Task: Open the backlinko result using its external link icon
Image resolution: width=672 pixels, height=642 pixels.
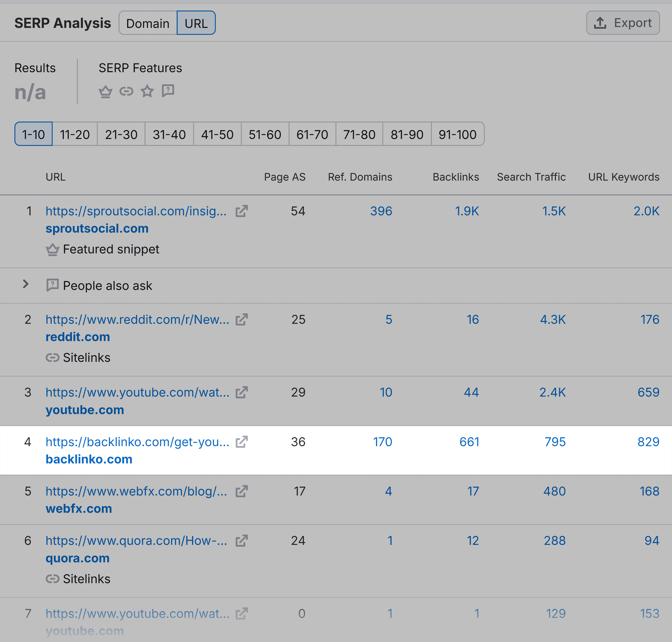Action: [241, 442]
